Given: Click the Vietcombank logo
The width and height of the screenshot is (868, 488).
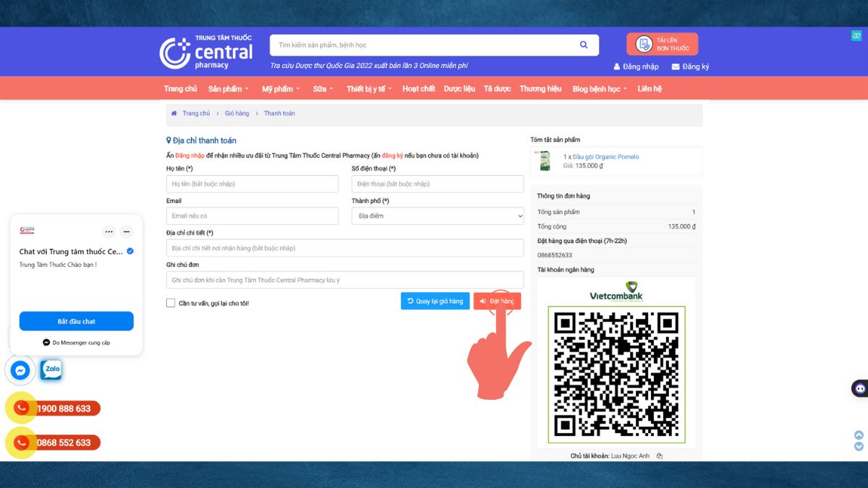Looking at the screenshot, I should 616,291.
